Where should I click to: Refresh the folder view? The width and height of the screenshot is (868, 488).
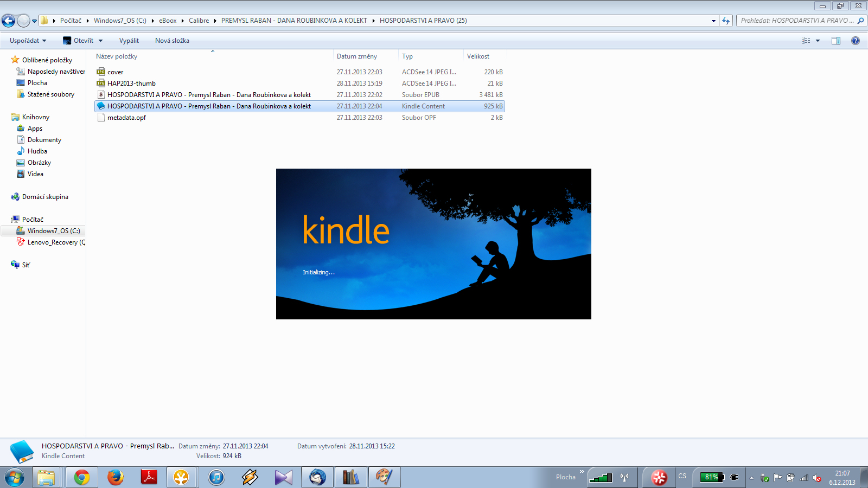(x=726, y=21)
